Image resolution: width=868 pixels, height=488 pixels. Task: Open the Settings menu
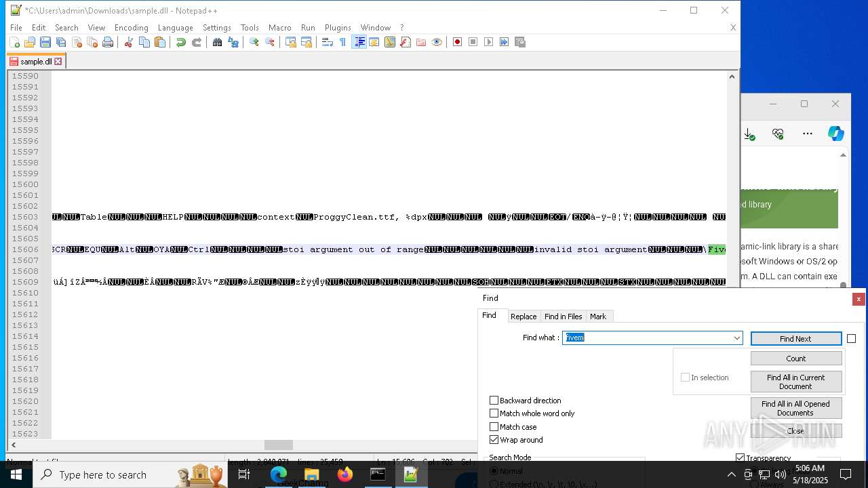(x=217, y=28)
